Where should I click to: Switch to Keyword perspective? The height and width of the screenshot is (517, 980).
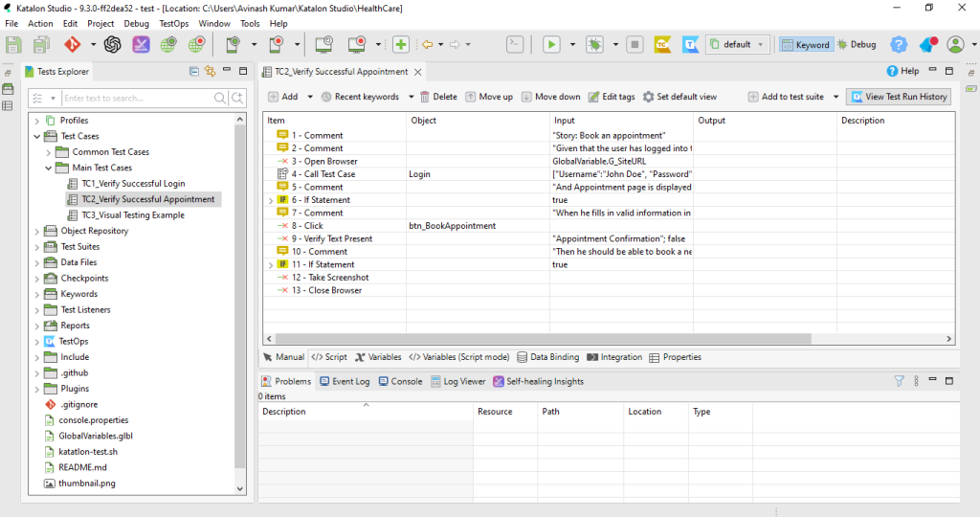click(806, 44)
